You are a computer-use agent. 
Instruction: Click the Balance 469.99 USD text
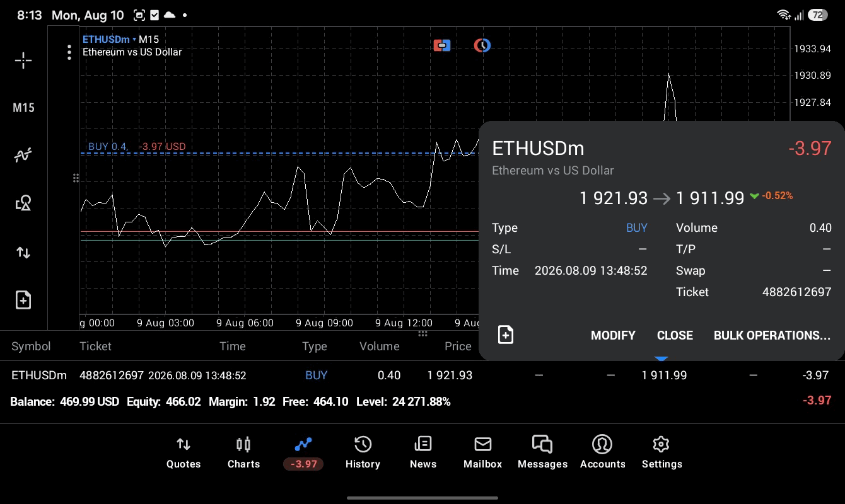coord(64,401)
